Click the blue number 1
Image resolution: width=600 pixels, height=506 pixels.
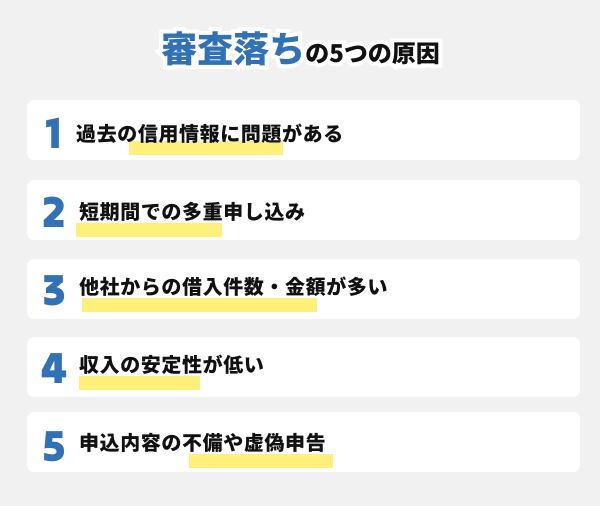(x=54, y=133)
